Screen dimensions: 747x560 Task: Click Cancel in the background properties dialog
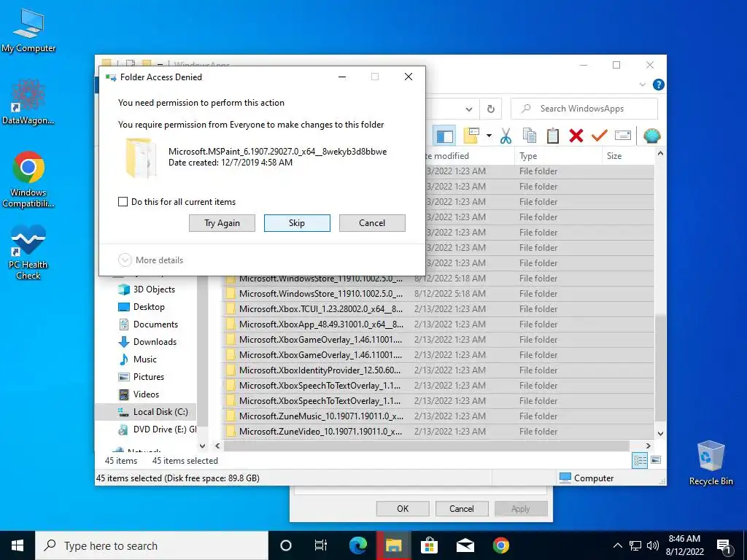462,508
